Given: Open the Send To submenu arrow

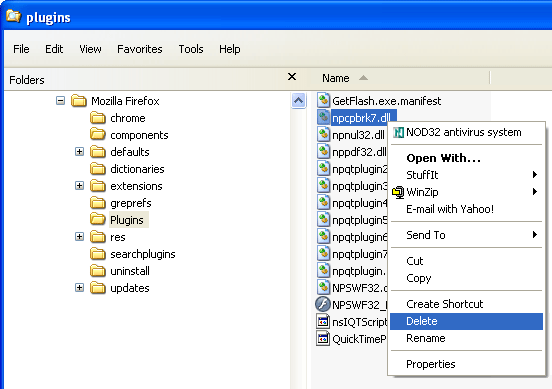Looking at the screenshot, I should 535,234.
